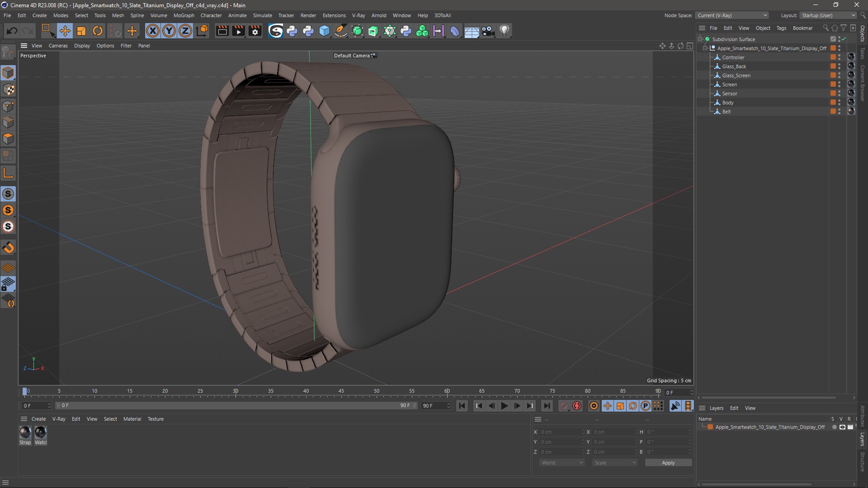This screenshot has width=868, height=488.
Task: Click the search icon in Object Manager
Action: tap(826, 28)
